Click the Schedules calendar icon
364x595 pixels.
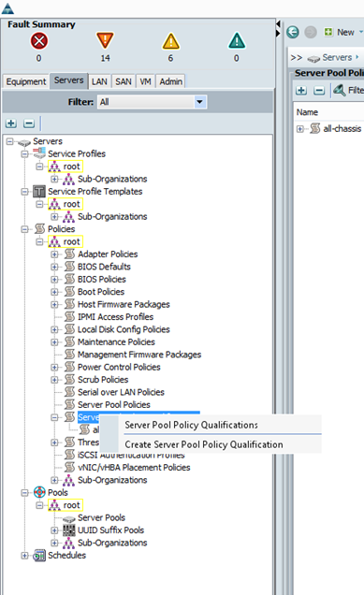click(x=39, y=556)
